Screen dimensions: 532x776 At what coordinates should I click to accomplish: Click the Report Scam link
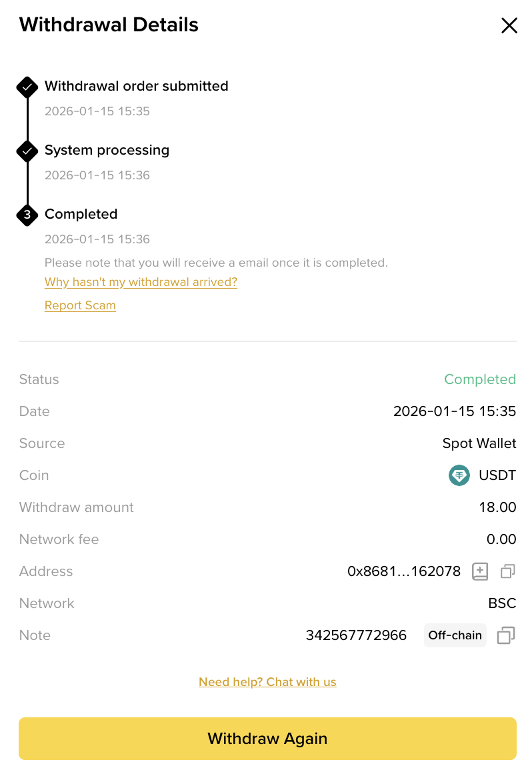[x=80, y=305]
